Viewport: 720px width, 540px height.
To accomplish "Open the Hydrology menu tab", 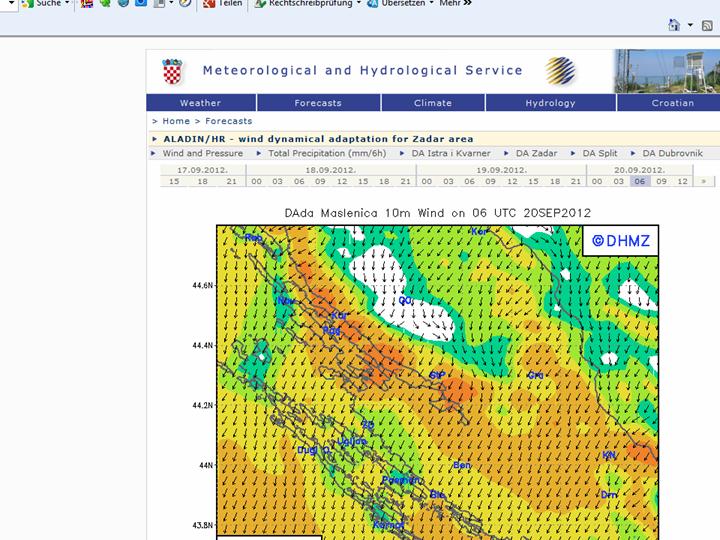I will [550, 103].
